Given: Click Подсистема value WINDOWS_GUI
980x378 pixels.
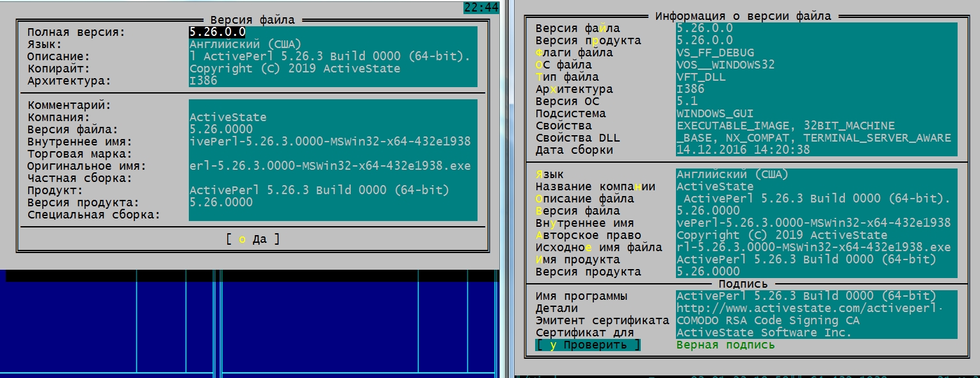Looking at the screenshot, I should point(817,113).
